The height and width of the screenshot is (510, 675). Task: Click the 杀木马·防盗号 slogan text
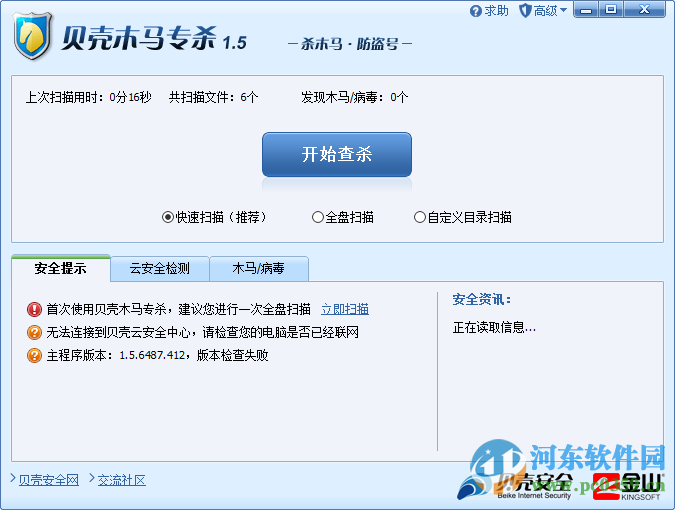(x=350, y=44)
